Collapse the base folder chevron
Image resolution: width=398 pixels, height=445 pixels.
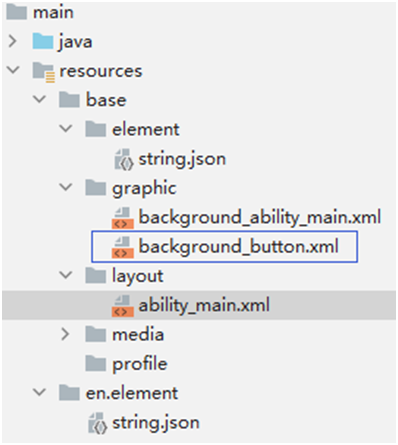click(x=39, y=99)
